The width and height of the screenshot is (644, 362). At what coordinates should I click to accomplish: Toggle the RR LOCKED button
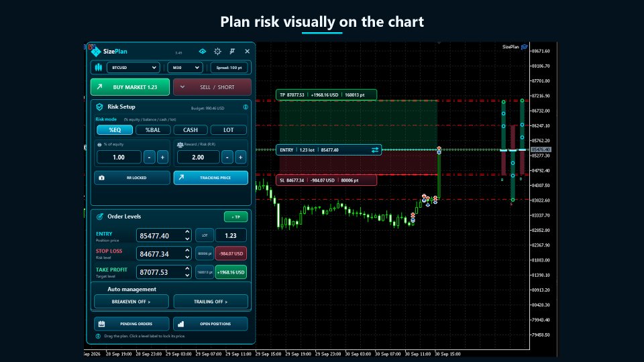pyautogui.click(x=132, y=178)
